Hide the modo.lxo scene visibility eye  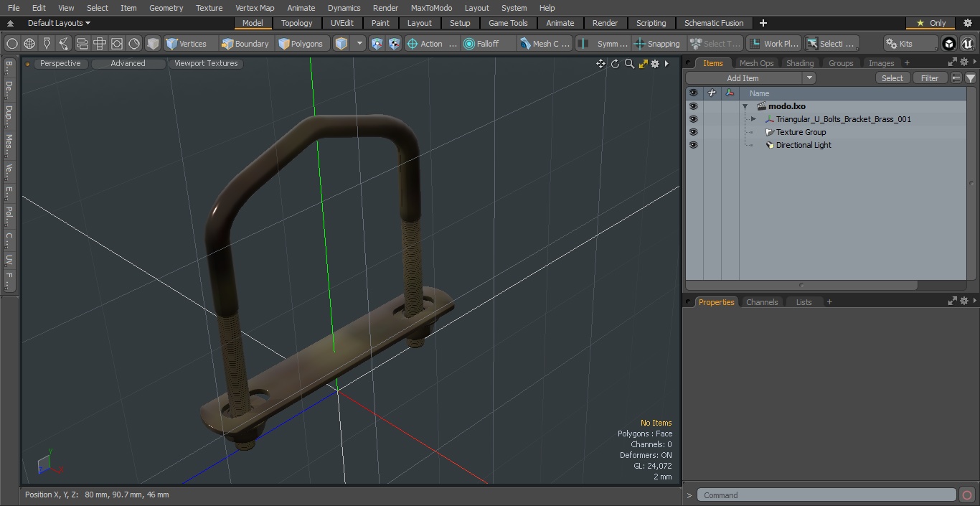(x=693, y=106)
